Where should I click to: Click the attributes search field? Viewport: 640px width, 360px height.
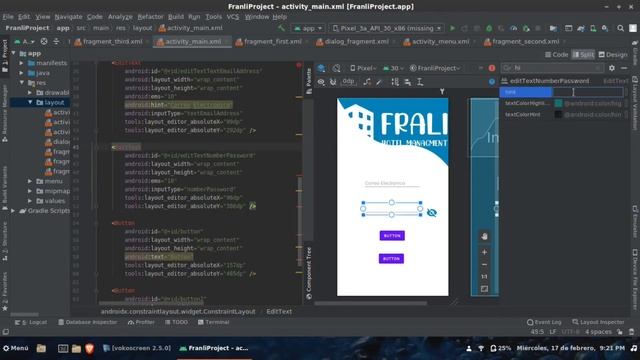(x=552, y=68)
